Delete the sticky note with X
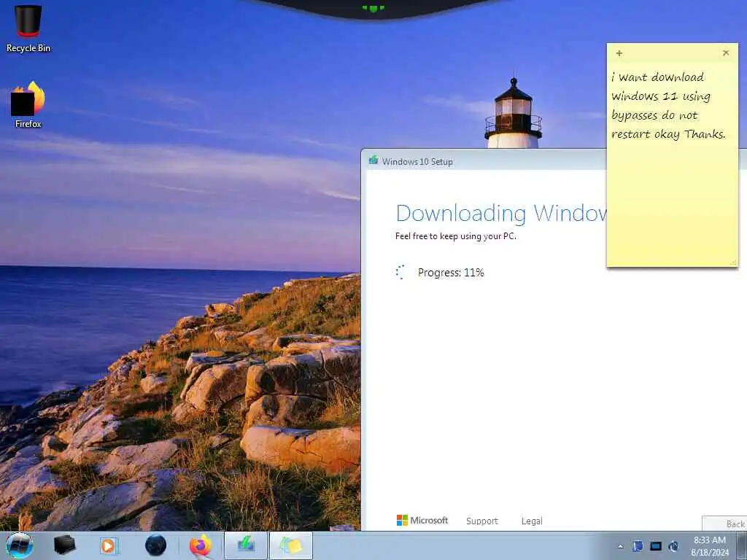Image resolution: width=747 pixels, height=560 pixels. tap(726, 52)
